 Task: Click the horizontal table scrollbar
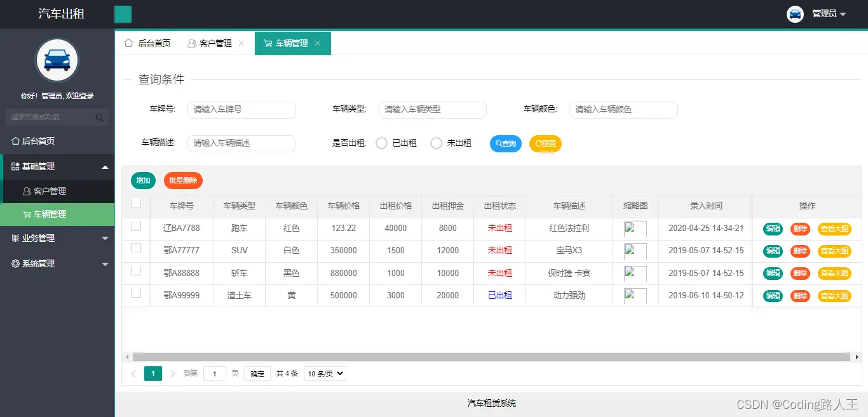pos(492,357)
